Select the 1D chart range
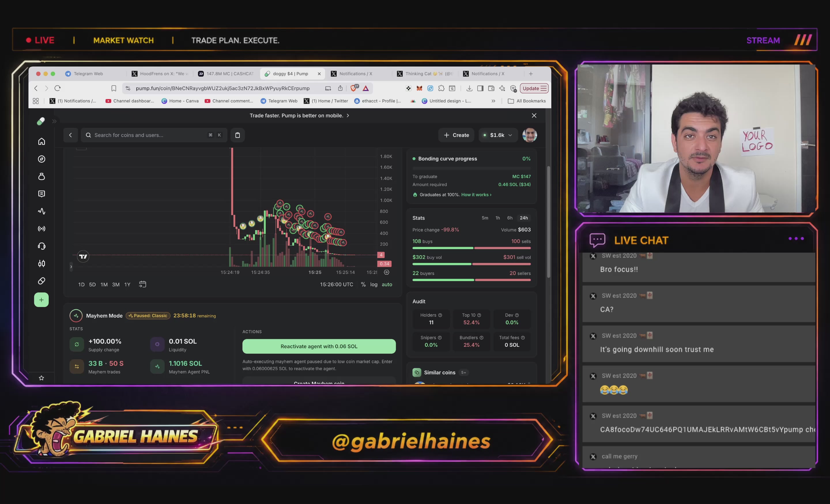The width and height of the screenshot is (830, 504). 82,285
